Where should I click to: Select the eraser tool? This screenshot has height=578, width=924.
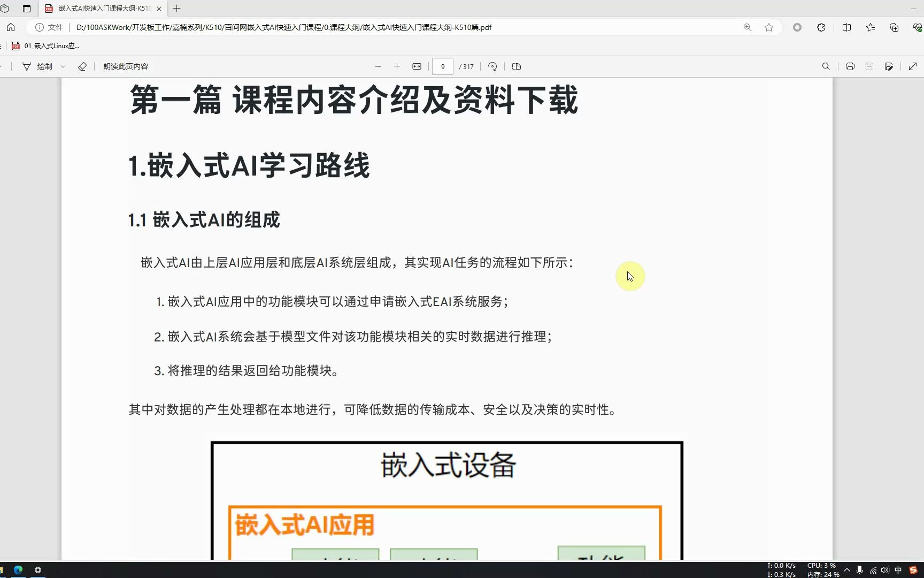click(82, 66)
